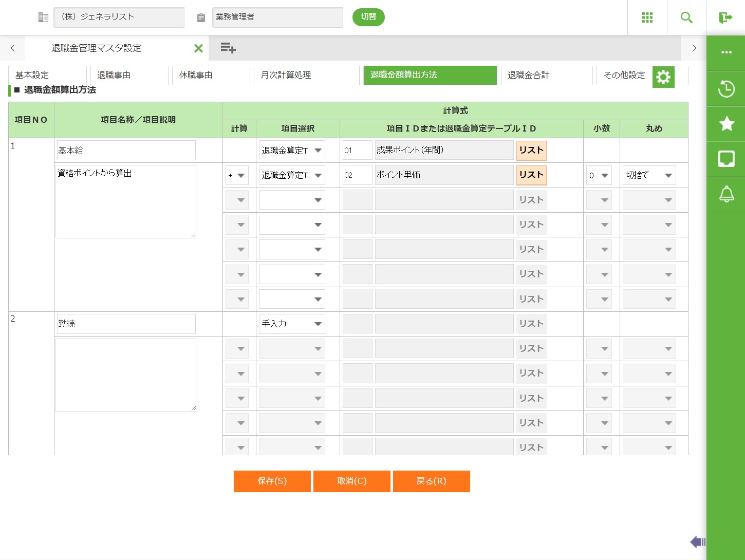Open the + calculation operator dropdown

[237, 176]
